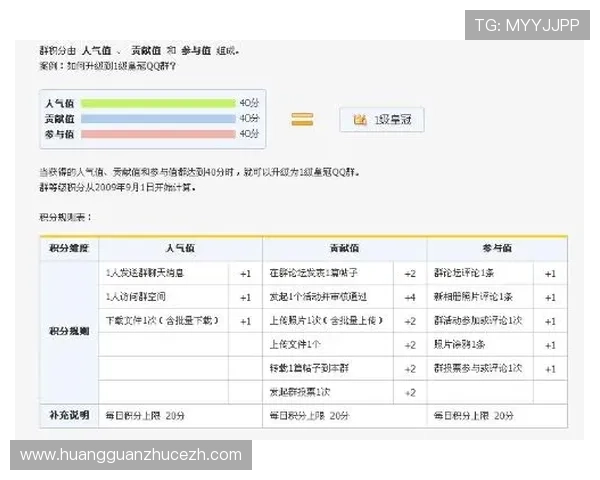
Task: Click the 1级皇冠 badge button
Action: [382, 120]
